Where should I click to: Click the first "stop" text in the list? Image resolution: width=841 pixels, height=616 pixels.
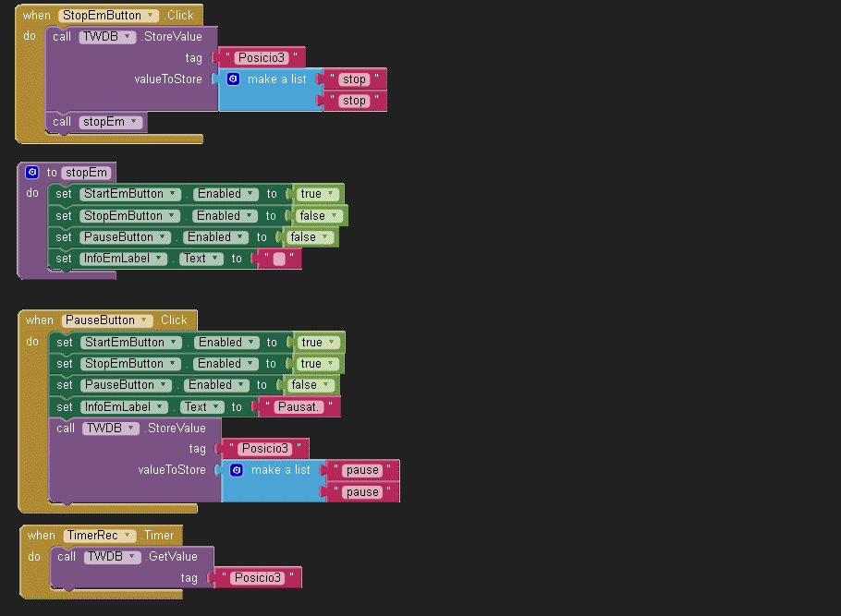click(x=354, y=79)
